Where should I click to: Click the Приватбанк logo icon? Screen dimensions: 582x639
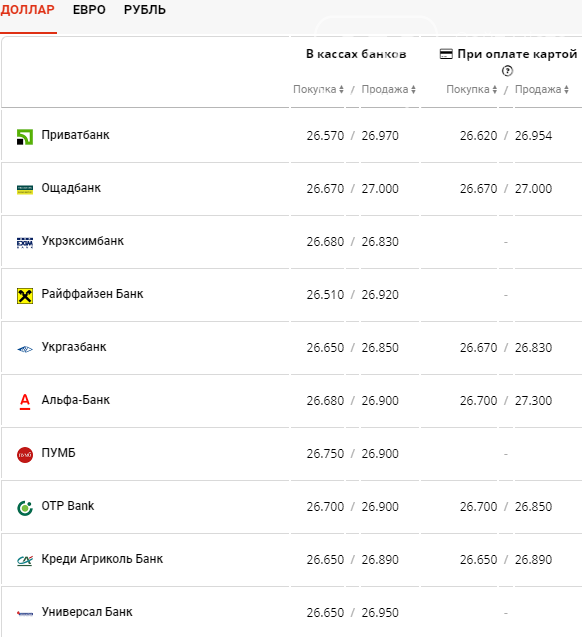pyautogui.click(x=24, y=137)
